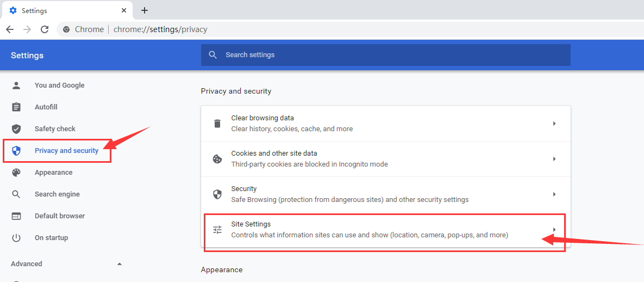
Task: Select Safety check in the sidebar
Action: point(55,129)
